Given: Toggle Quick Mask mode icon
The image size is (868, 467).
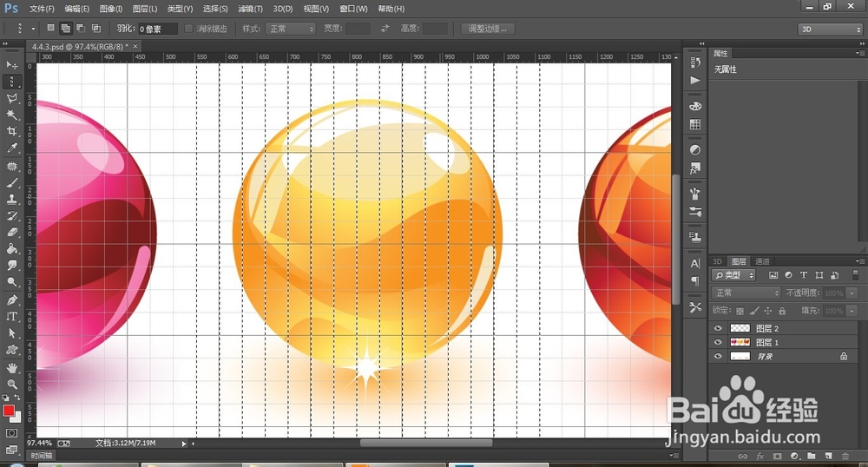Looking at the screenshot, I should coord(11,433).
